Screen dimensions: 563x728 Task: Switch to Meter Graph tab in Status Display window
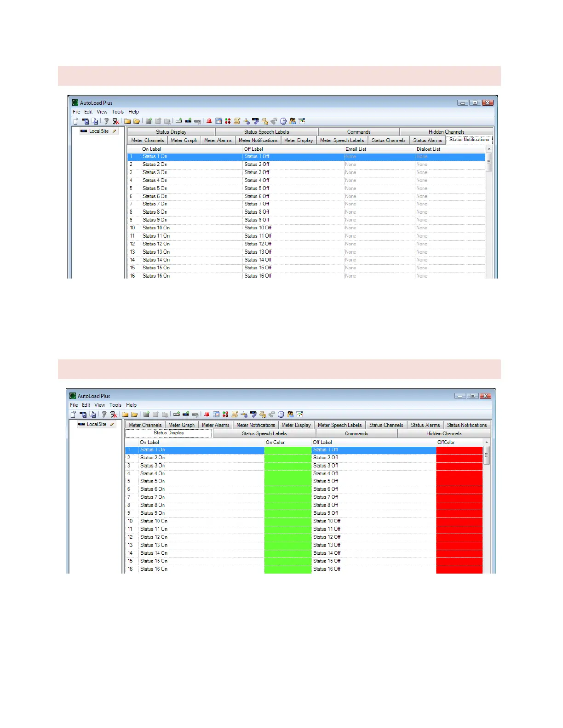click(x=182, y=425)
